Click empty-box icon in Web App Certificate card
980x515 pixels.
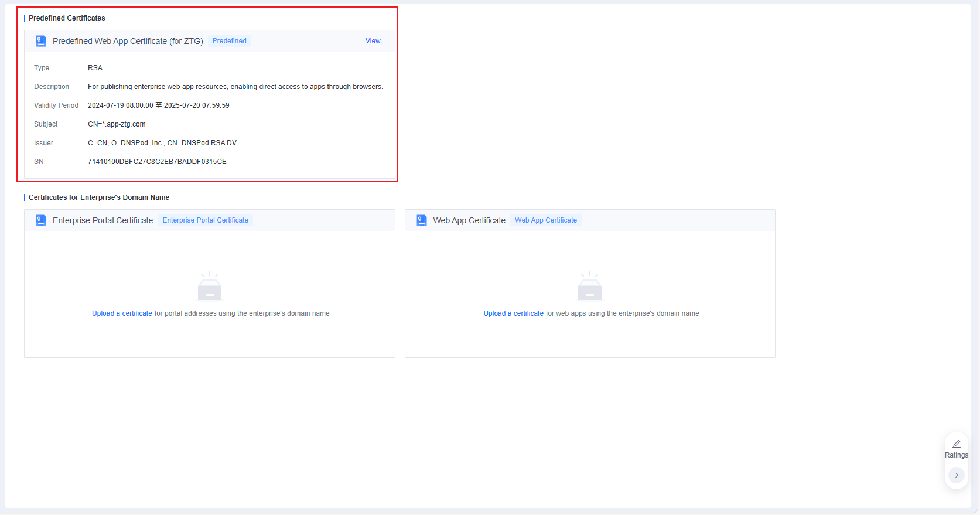590,286
